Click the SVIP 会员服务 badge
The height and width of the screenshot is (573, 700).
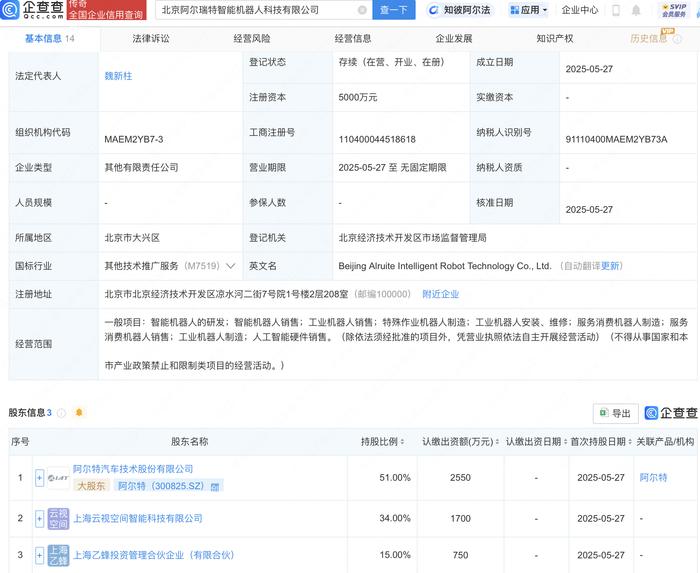click(x=674, y=10)
